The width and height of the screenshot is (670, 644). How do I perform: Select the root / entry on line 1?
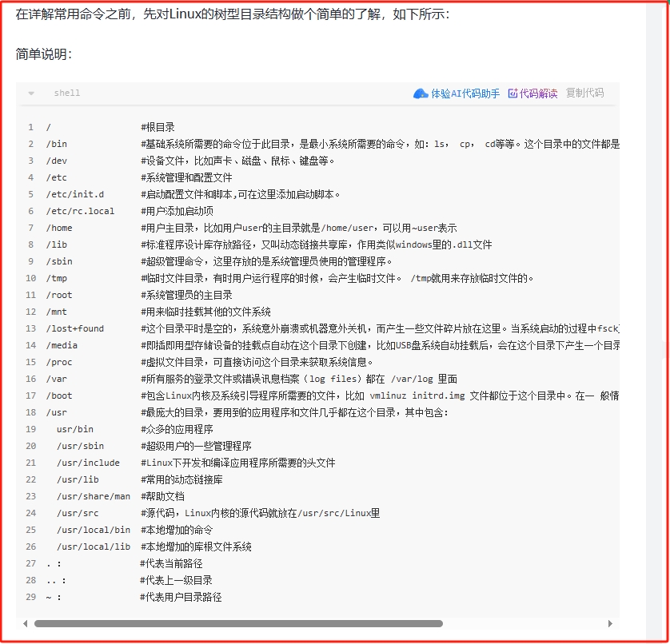pos(49,127)
